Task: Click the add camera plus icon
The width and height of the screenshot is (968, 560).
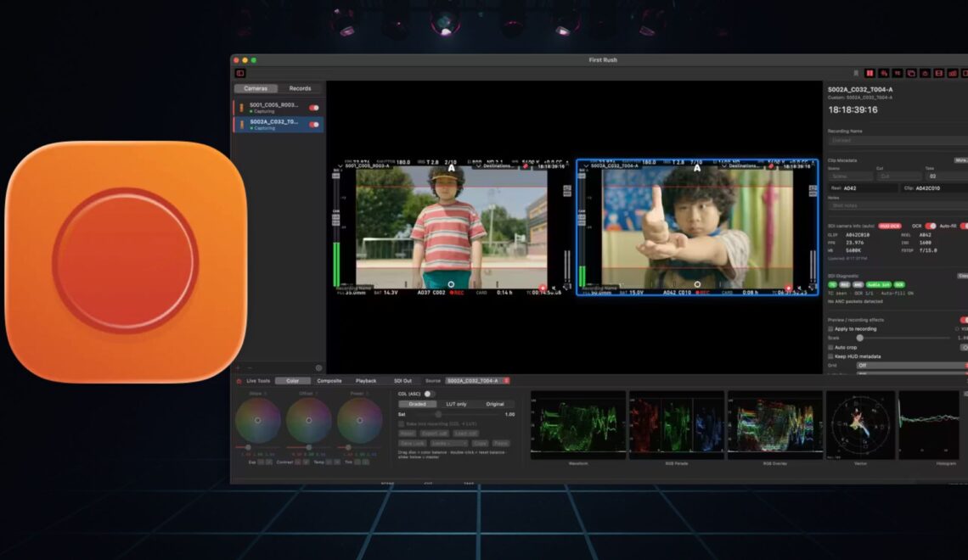Action: point(238,368)
